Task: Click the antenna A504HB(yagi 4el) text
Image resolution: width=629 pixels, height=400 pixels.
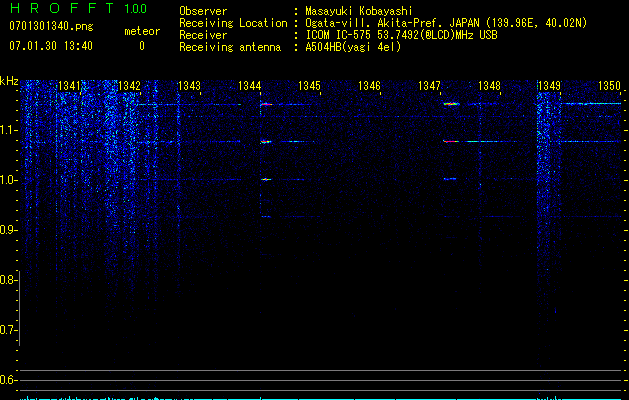Action: click(x=353, y=47)
